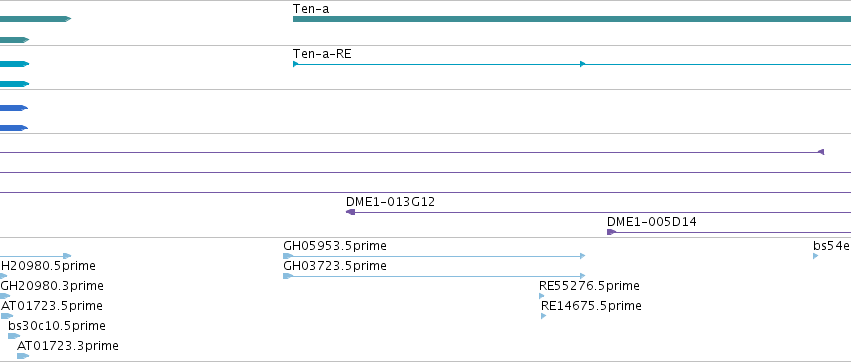Select the GH05953.5prime EST feature
Viewport: 851px width, 362px height.
pyautogui.click(x=434, y=256)
